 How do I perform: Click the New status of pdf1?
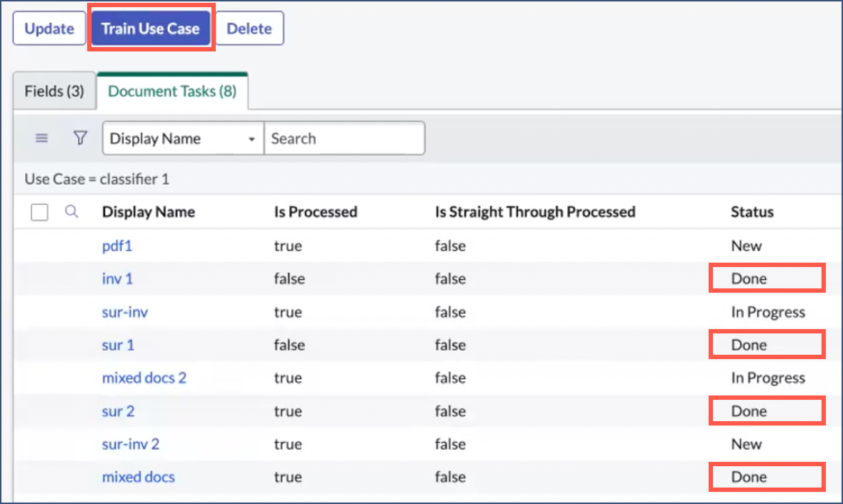pos(747,246)
